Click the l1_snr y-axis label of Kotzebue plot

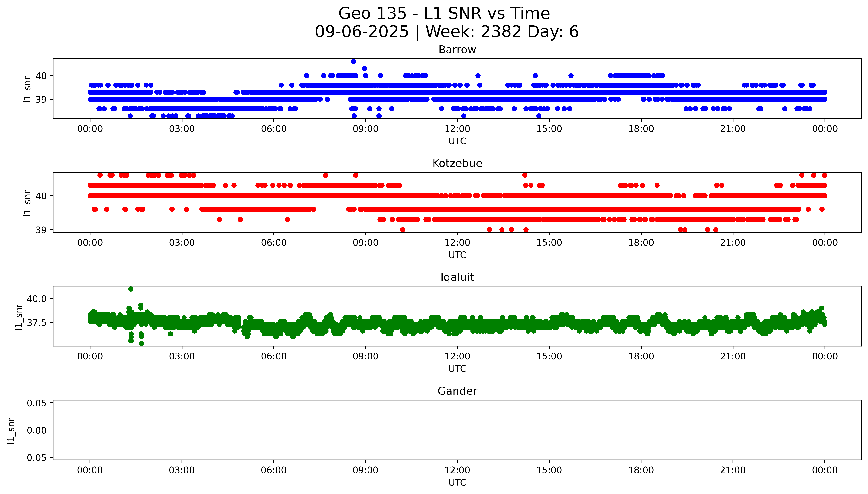click(28, 203)
